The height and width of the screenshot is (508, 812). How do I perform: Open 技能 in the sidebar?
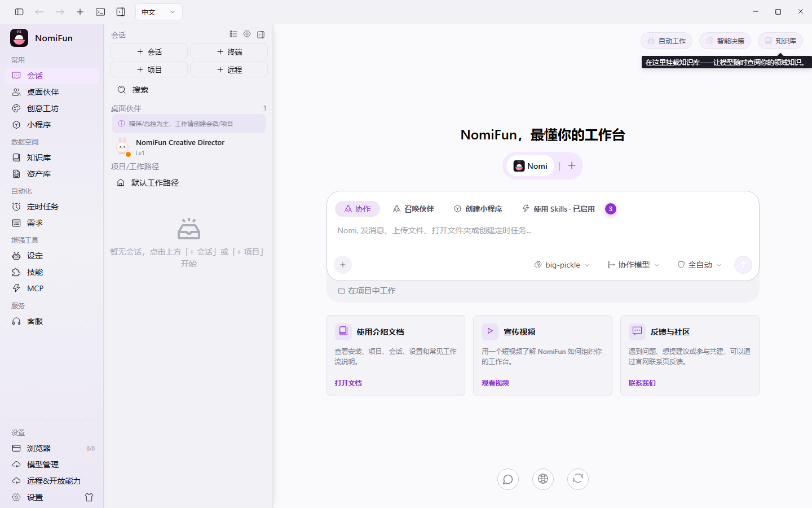[52, 272]
